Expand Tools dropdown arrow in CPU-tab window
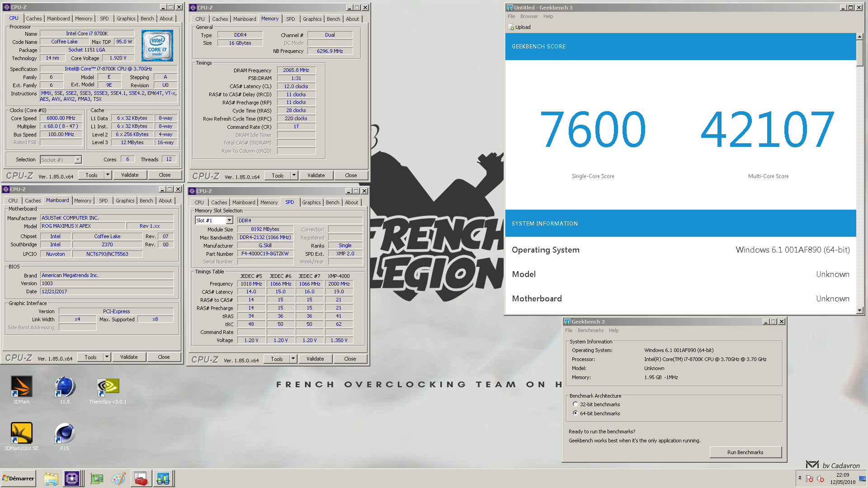 [108, 175]
